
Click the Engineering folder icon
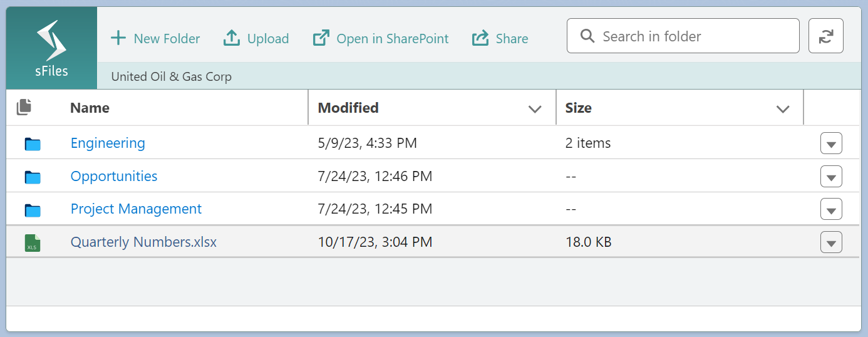(x=33, y=144)
